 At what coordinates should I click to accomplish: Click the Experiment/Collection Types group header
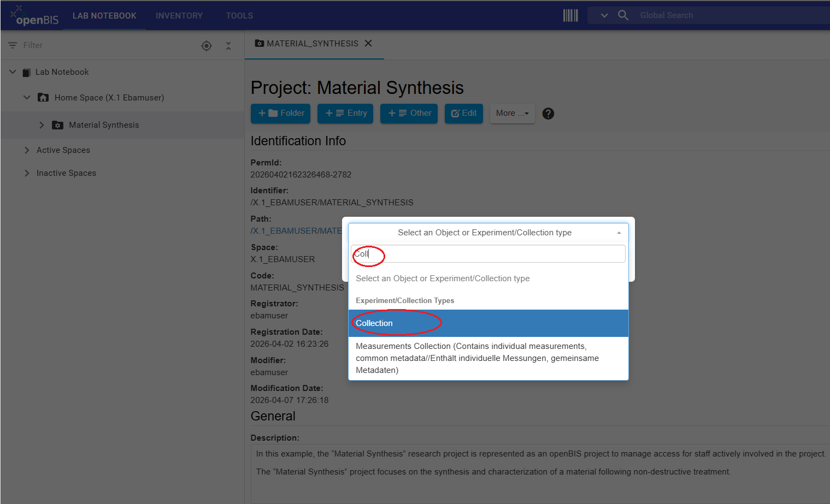tap(405, 301)
